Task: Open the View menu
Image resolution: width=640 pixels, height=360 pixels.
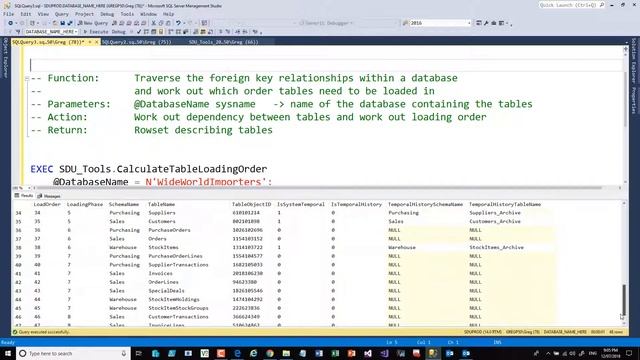Action: [x=43, y=14]
